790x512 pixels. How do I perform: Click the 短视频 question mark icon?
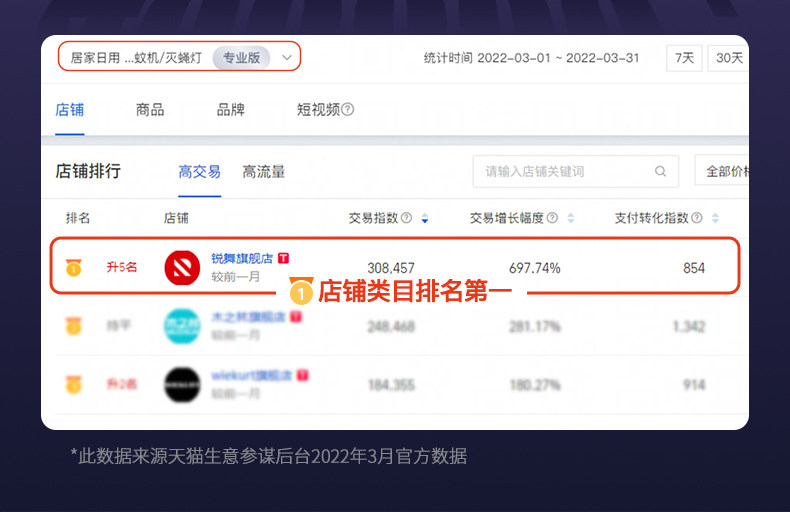click(348, 109)
